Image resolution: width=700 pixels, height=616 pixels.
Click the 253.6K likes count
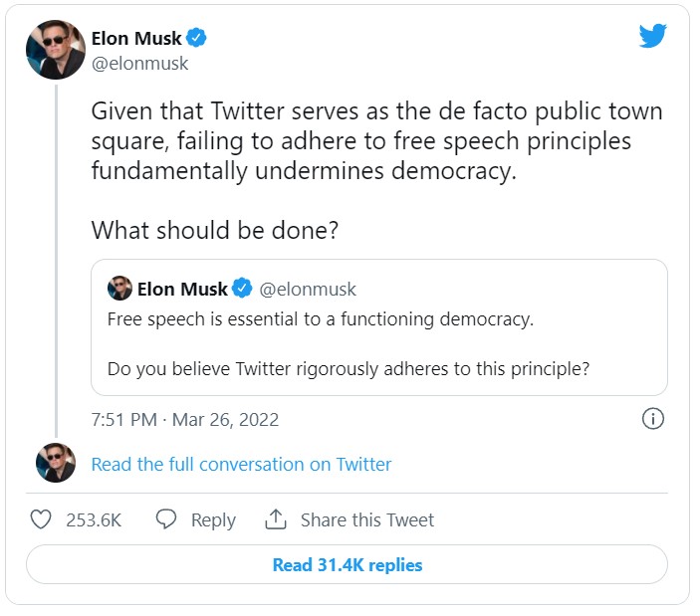tap(92, 520)
